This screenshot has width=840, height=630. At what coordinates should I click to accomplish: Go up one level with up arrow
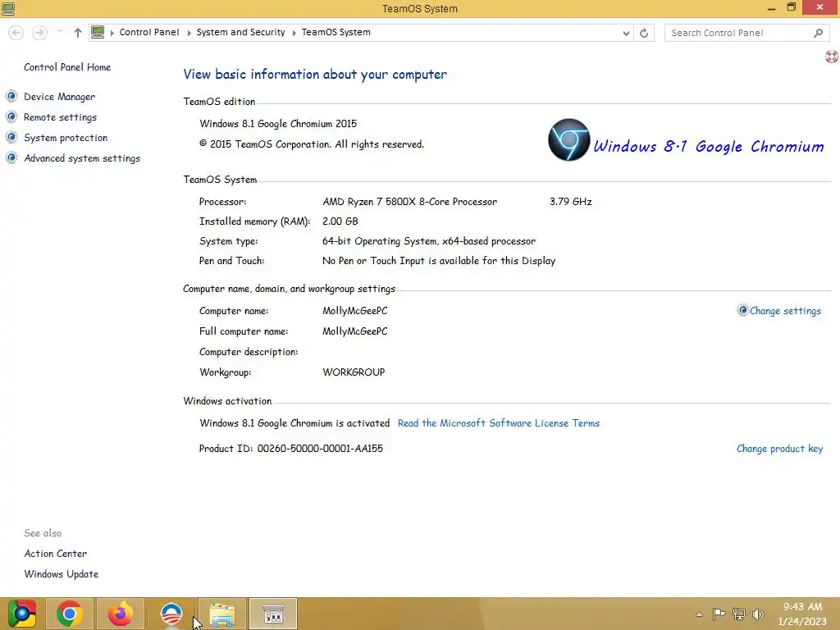(78, 33)
